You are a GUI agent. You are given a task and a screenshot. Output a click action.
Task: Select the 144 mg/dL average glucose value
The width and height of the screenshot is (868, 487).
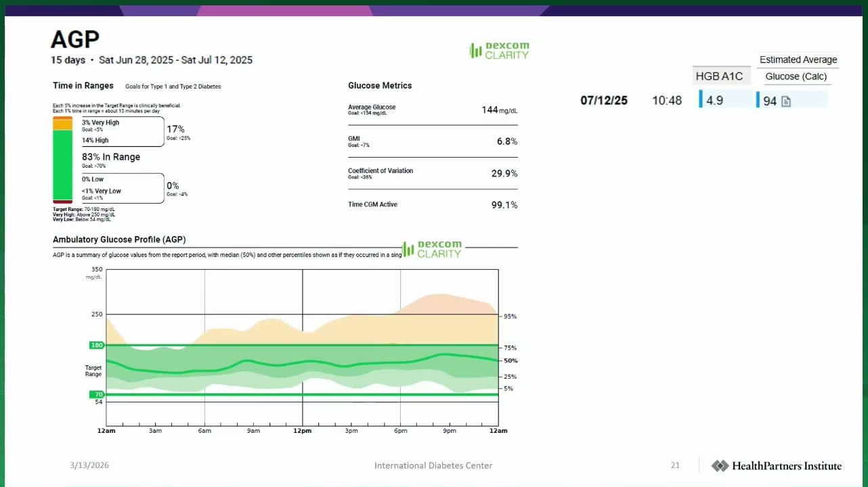pyautogui.click(x=500, y=110)
